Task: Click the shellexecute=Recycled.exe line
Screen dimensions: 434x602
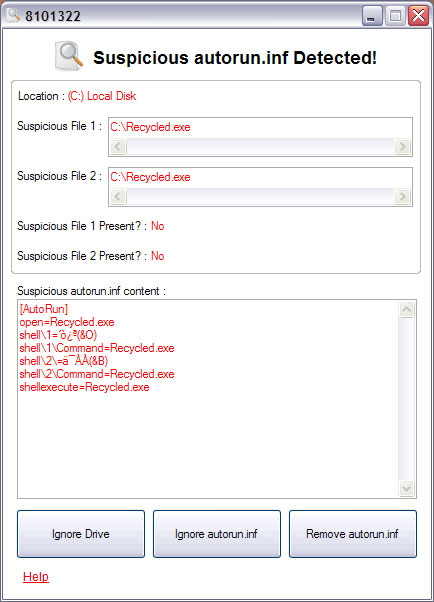Action: coord(84,387)
